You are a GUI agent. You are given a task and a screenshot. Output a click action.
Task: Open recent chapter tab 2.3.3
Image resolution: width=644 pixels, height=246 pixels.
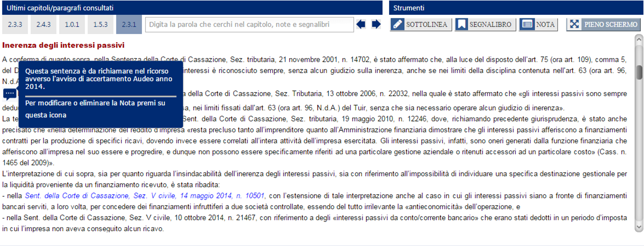15,25
